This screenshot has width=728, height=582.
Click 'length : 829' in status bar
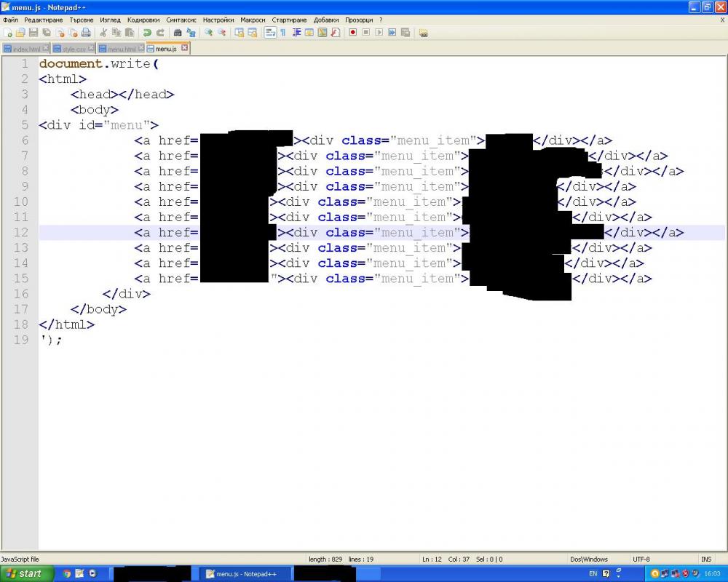pyautogui.click(x=325, y=559)
